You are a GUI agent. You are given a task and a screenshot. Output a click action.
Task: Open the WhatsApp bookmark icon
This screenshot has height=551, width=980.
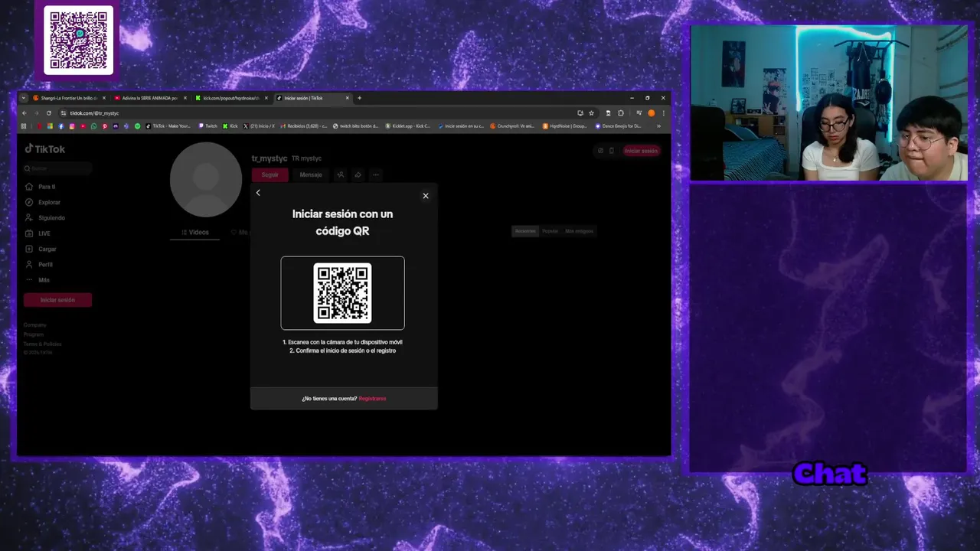93,126
